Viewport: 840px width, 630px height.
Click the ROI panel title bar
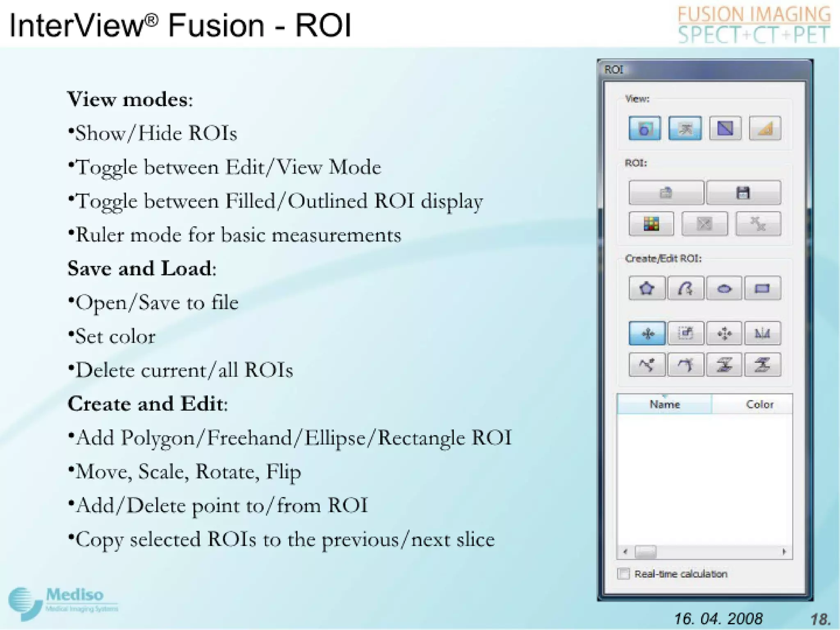click(x=705, y=70)
